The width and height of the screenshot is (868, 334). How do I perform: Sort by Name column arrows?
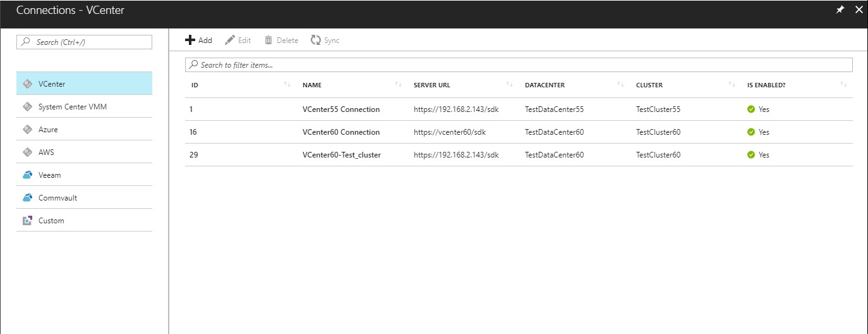(x=398, y=85)
